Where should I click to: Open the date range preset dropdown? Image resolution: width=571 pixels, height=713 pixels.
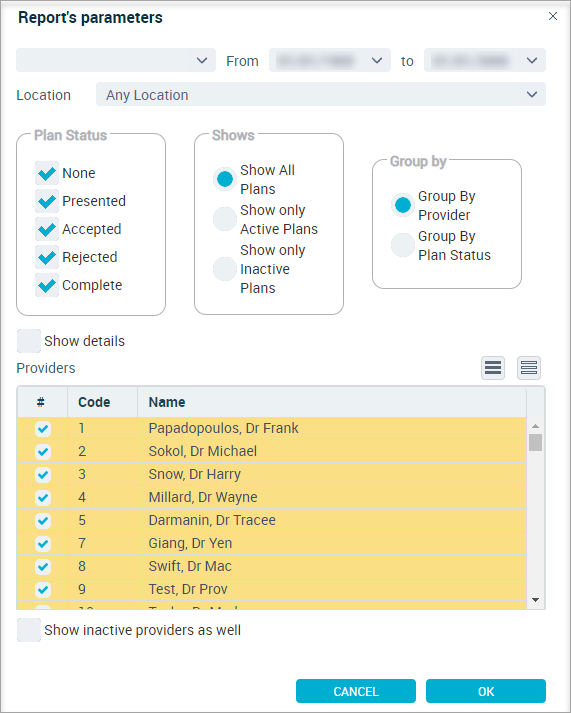point(116,60)
